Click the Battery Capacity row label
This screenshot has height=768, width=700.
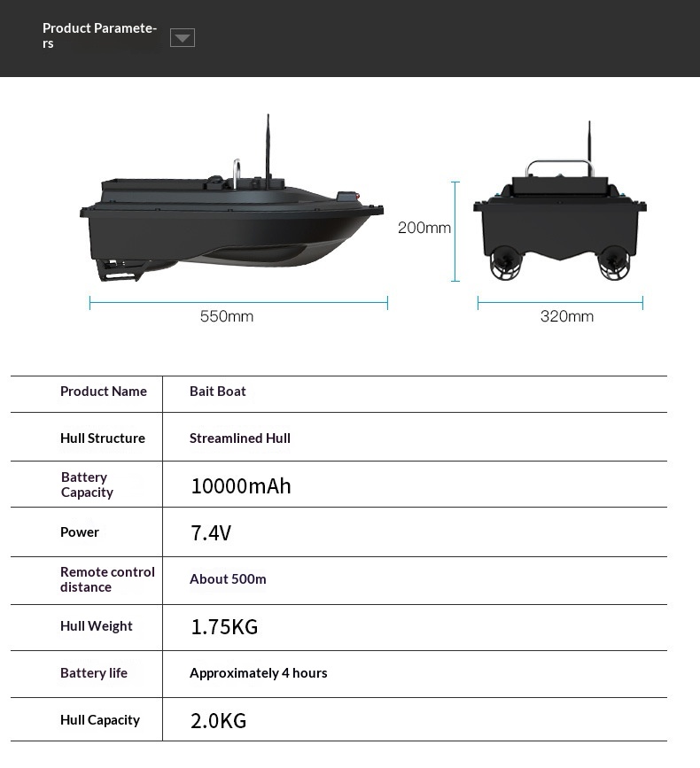pos(87,485)
